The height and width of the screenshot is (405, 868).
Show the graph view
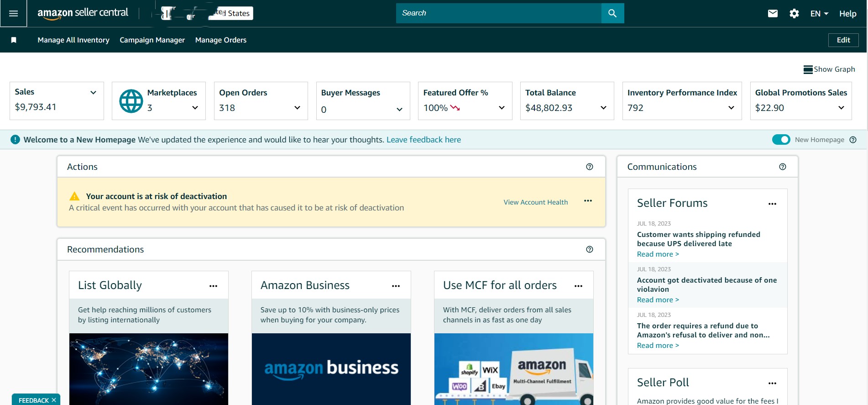[x=829, y=69]
